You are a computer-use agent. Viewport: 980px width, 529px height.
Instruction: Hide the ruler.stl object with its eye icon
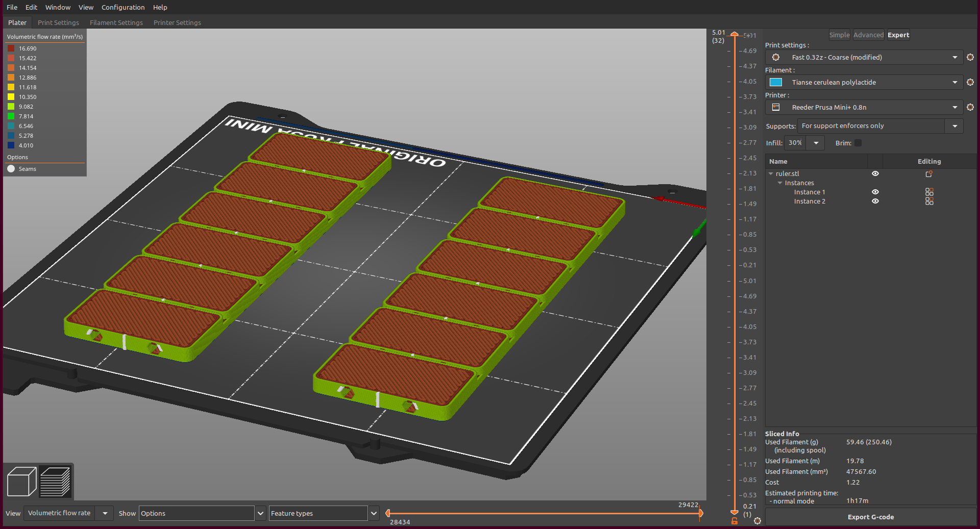(x=875, y=173)
